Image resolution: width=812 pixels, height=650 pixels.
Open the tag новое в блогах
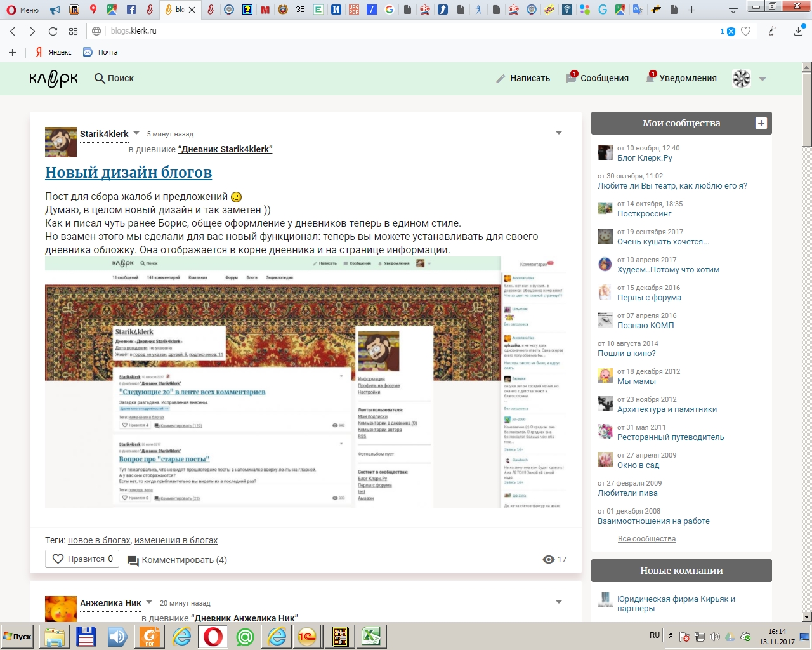[99, 540]
